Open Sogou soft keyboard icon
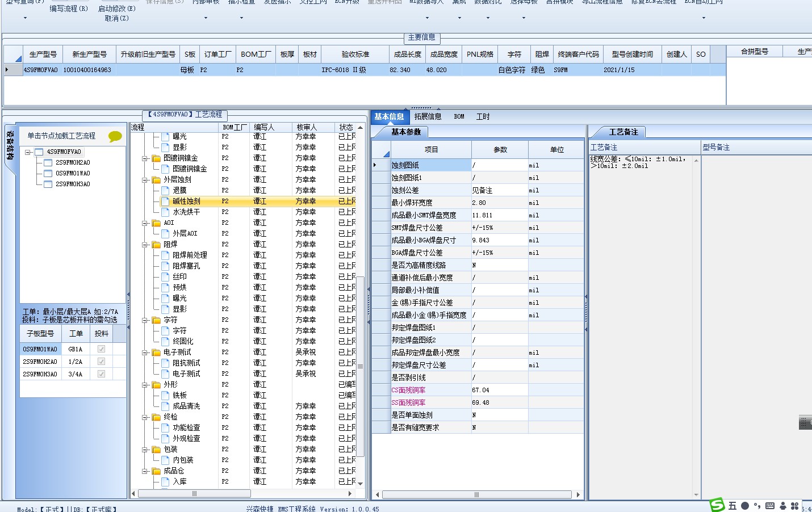This screenshot has height=512, width=812. click(770, 506)
